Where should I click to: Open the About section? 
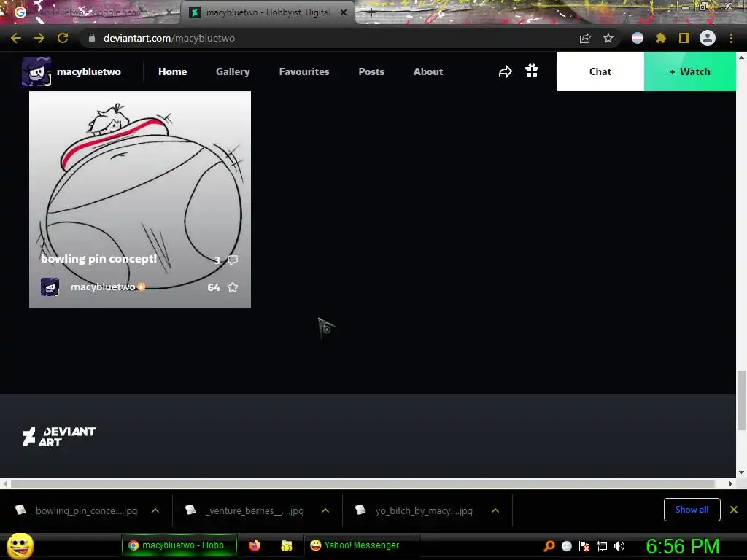pyautogui.click(x=428, y=71)
